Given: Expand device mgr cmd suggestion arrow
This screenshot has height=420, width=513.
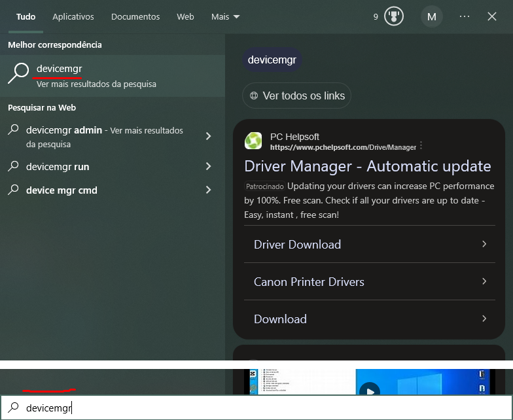Looking at the screenshot, I should 208,190.
